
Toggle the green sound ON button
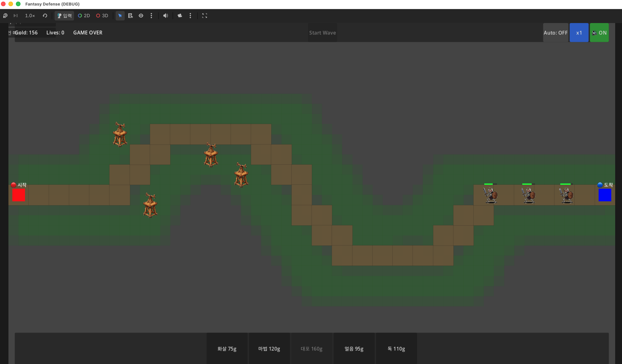tap(599, 32)
